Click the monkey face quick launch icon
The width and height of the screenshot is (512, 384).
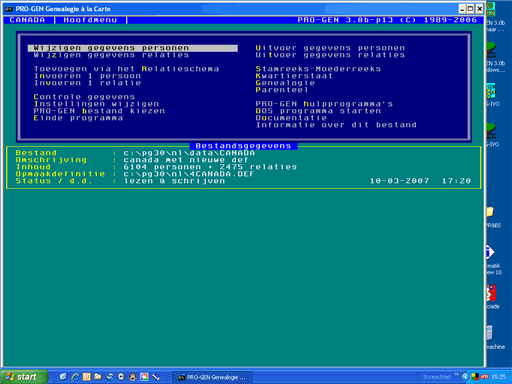point(133,377)
